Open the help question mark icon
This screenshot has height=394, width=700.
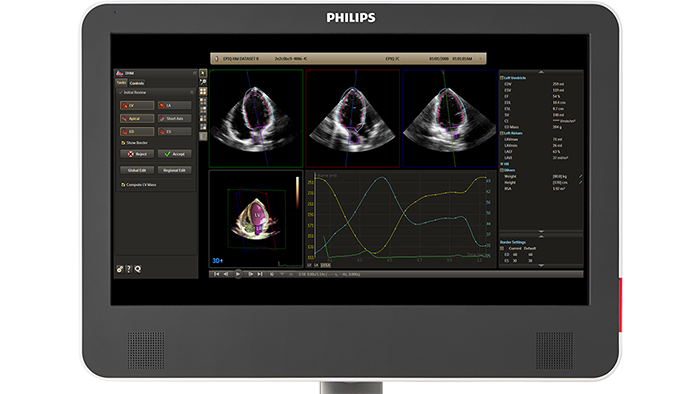coord(129,269)
